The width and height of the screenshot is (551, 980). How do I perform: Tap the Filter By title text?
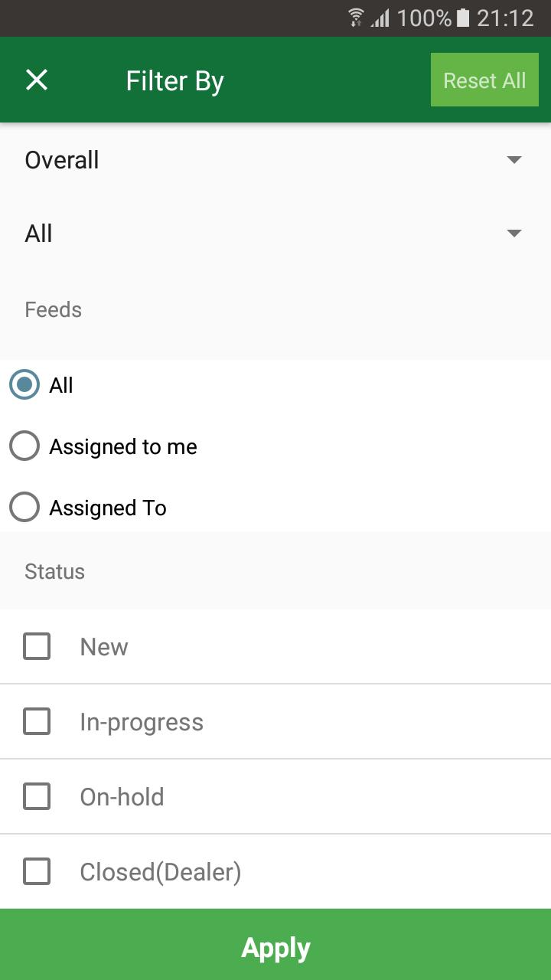click(174, 81)
